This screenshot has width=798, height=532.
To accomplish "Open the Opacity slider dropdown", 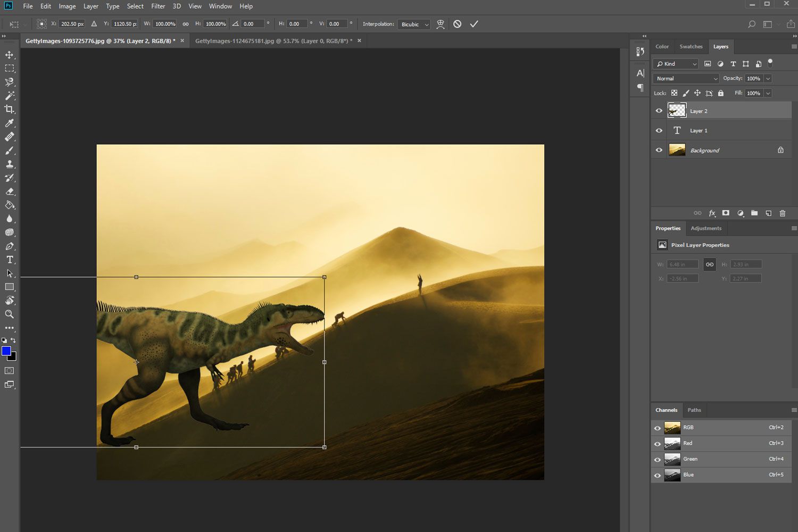I will [x=768, y=78].
